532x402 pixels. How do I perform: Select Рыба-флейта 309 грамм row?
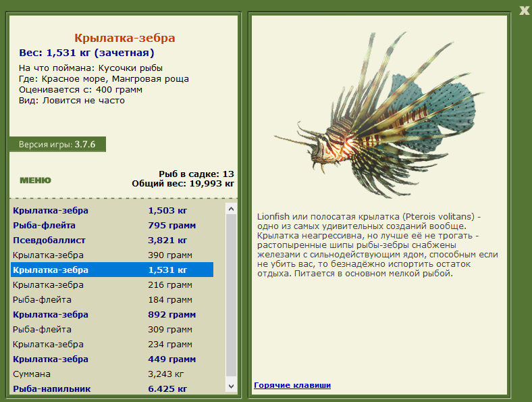point(112,329)
